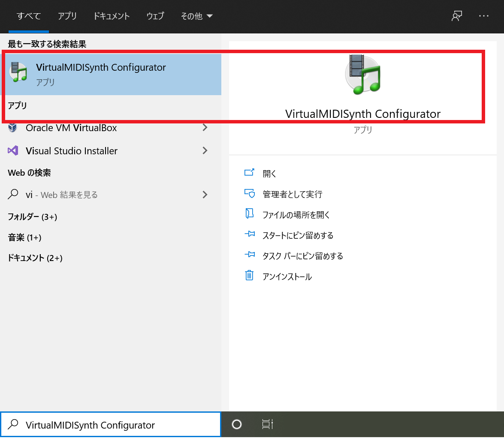Click the shield icon for 管理者として実行

tap(250, 193)
